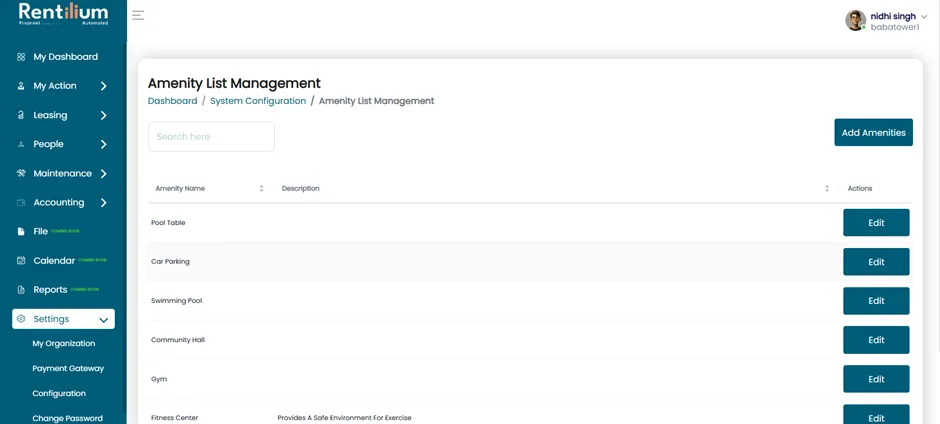Click the hamburger menu icon
The height and width of the screenshot is (424, 940).
(x=138, y=15)
